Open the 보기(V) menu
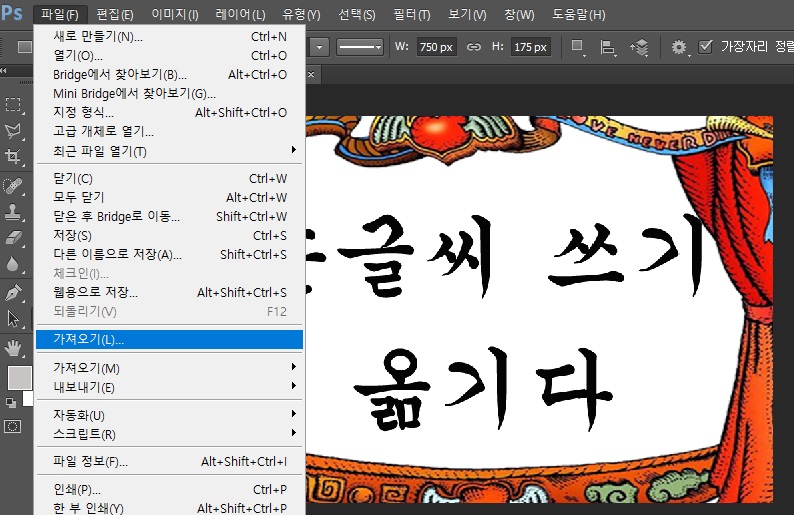Viewport: 794px width, 515px height. tap(467, 14)
